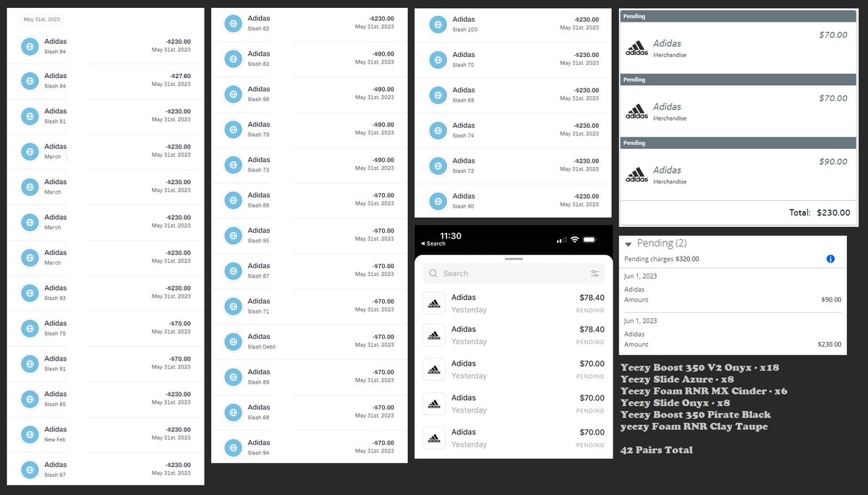Screen dimensions: 868x495
Task: Click the globe icon beside Slash 88
Action: 233,200
